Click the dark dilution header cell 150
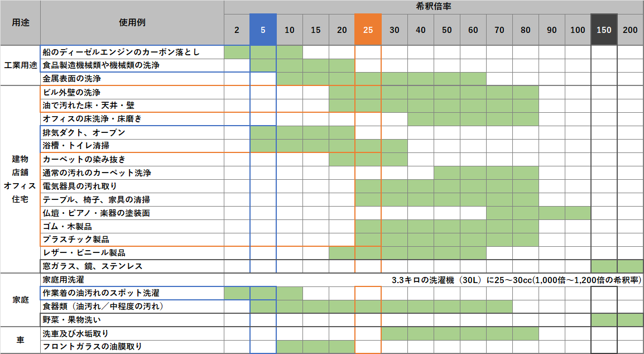 click(604, 30)
